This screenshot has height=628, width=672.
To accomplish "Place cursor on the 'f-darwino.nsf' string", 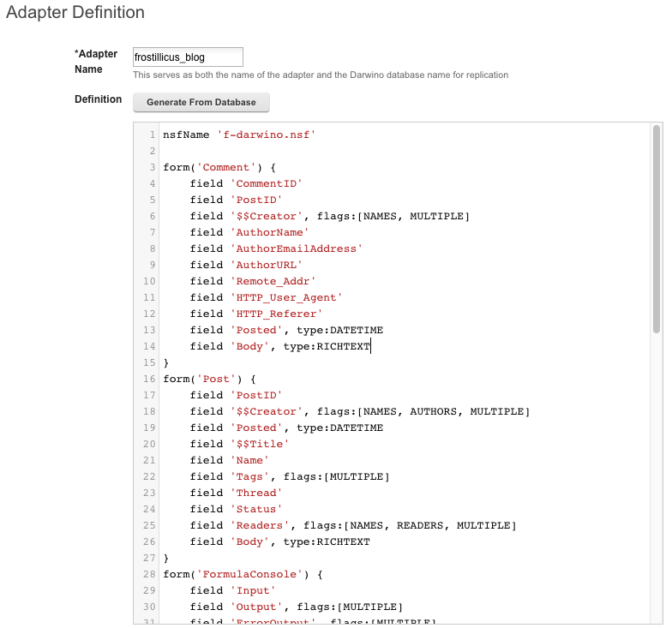I will pyautogui.click(x=267, y=135).
